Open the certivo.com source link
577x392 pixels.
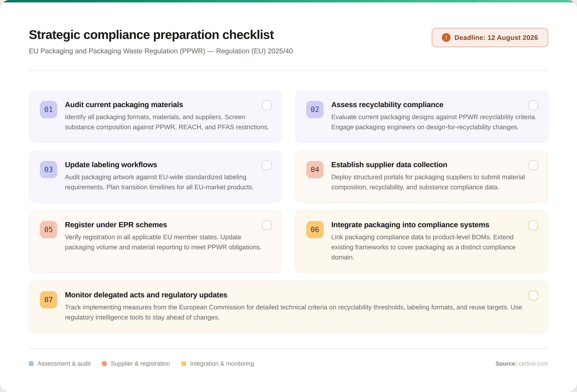pos(533,363)
